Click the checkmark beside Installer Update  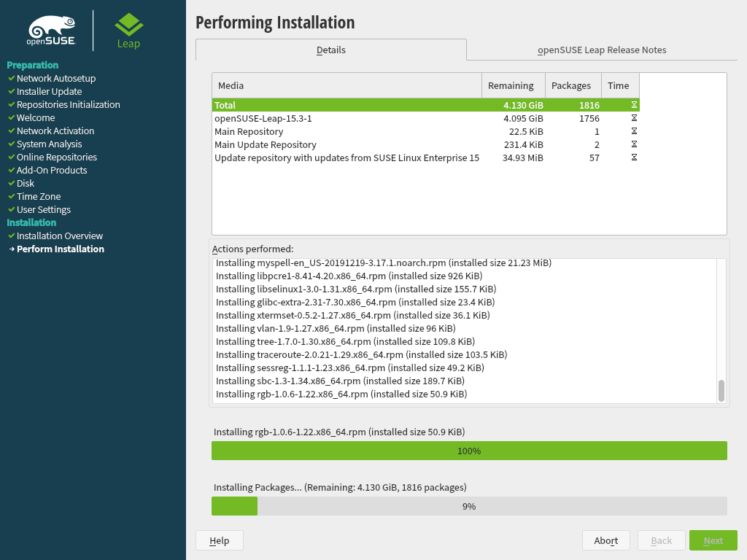point(12,91)
